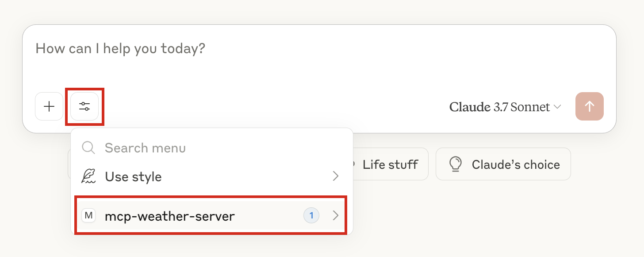This screenshot has width=644, height=257.
Task: Click the blue 1 badge on mcp-weather-server
Action: [311, 216]
